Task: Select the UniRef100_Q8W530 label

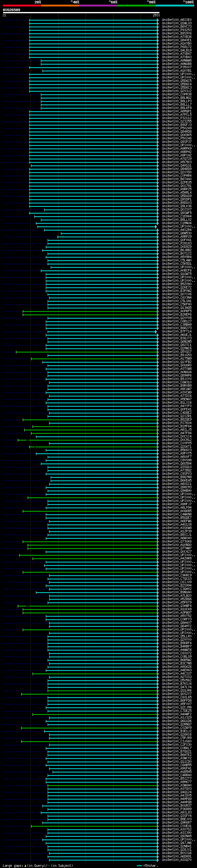Action: (177, 233)
